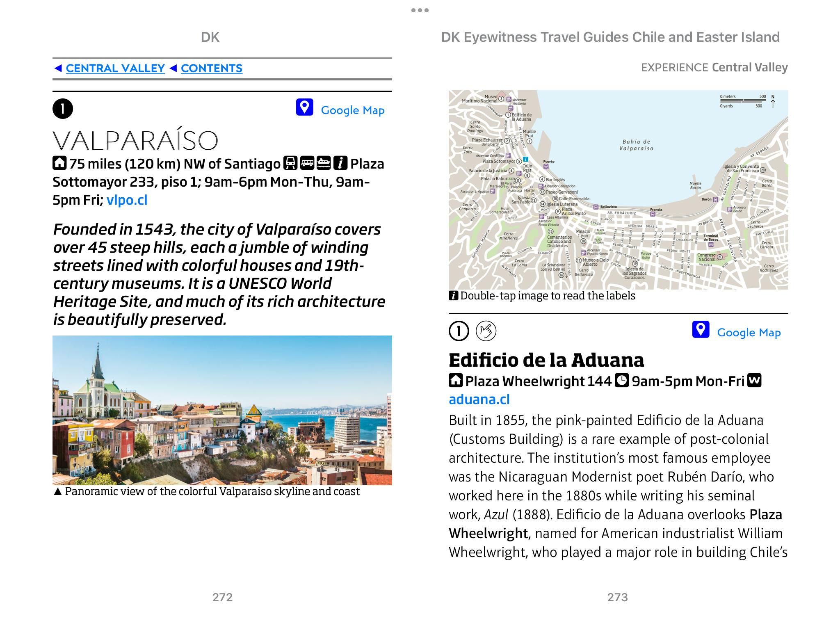Tap the hand tap icon near Edificio
840x630 pixels.
[x=486, y=331]
